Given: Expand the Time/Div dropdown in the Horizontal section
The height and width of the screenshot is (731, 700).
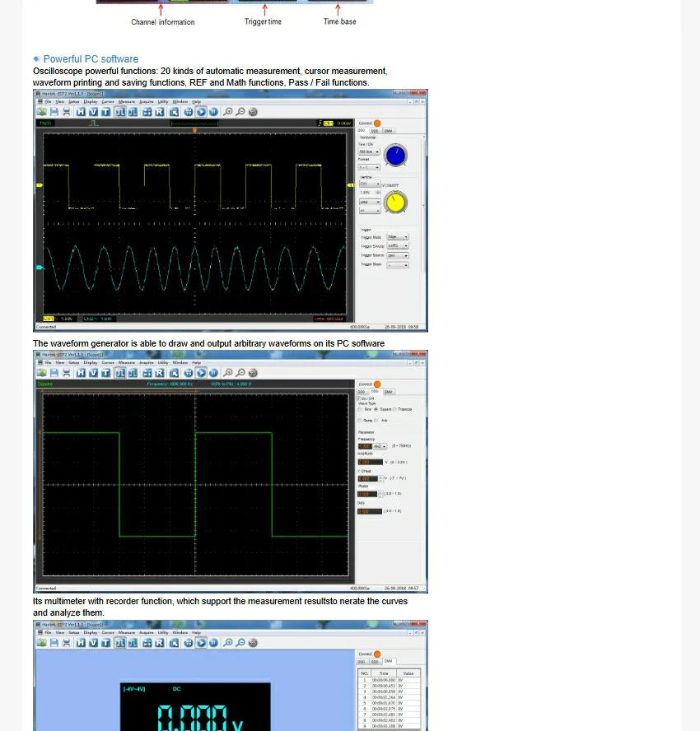Looking at the screenshot, I should pos(369,151).
